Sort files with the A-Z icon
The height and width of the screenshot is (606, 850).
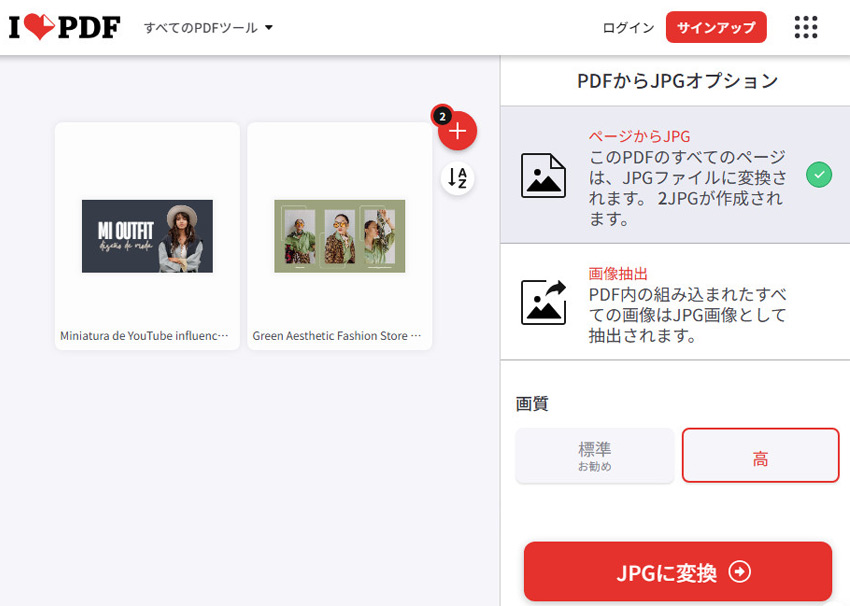pos(458,178)
